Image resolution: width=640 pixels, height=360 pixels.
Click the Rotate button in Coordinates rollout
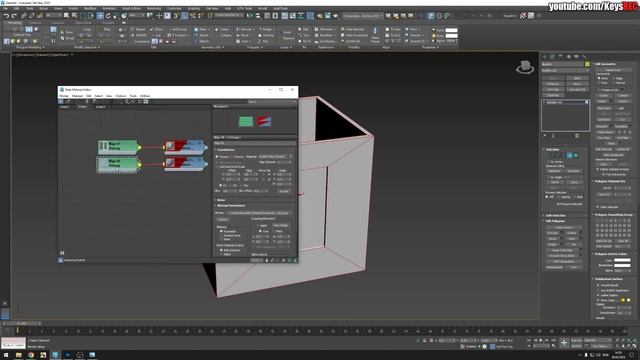click(x=284, y=191)
